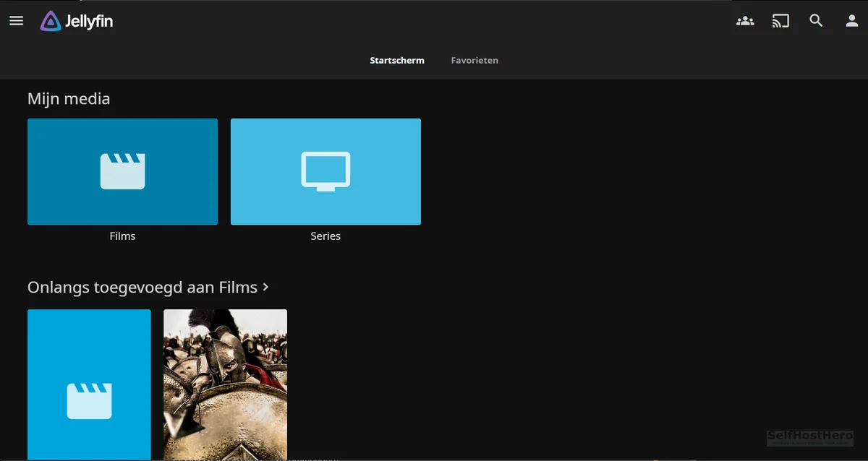Open the user profile icon
Viewport: 868px width, 461px height.
pos(851,21)
